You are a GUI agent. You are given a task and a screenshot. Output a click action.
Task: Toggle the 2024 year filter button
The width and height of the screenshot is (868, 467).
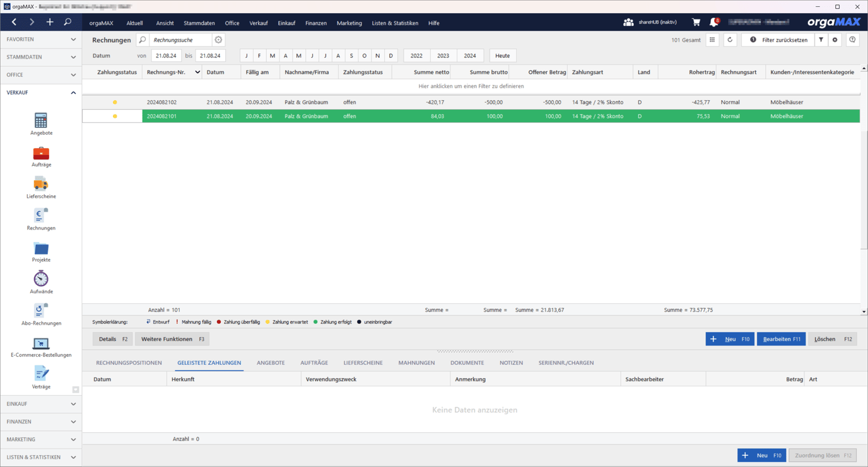coord(470,55)
